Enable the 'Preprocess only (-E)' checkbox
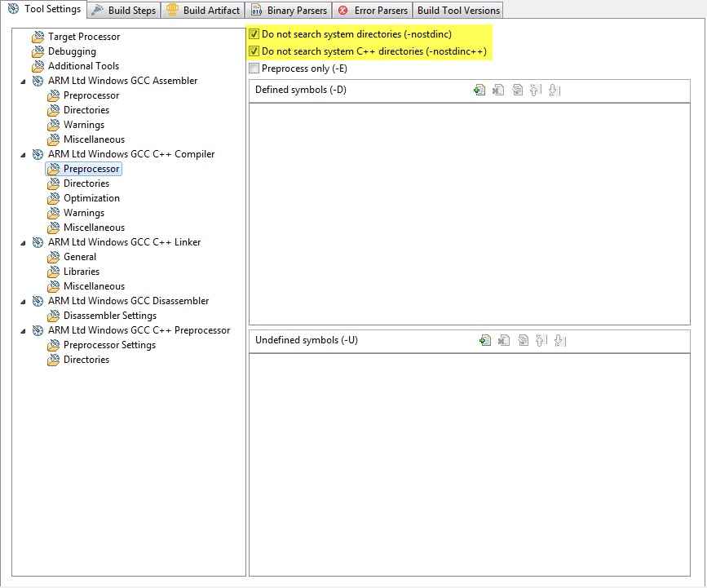This screenshot has height=588, width=707. 254,69
